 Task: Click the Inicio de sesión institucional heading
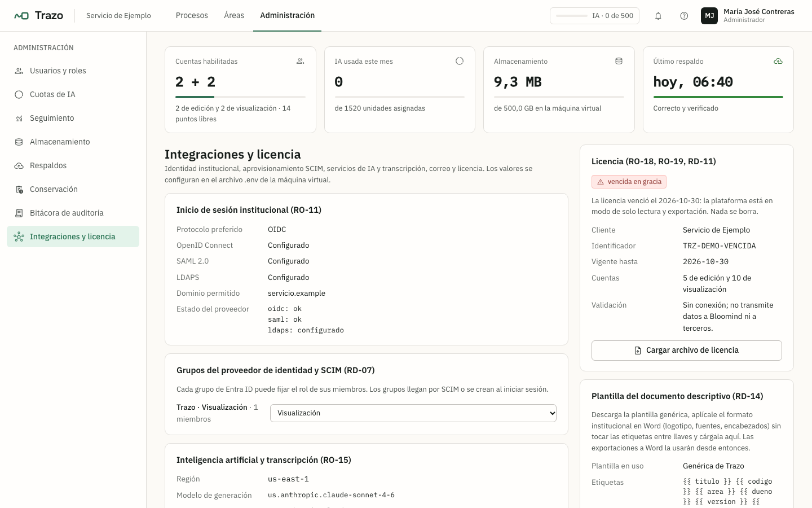[x=249, y=210]
